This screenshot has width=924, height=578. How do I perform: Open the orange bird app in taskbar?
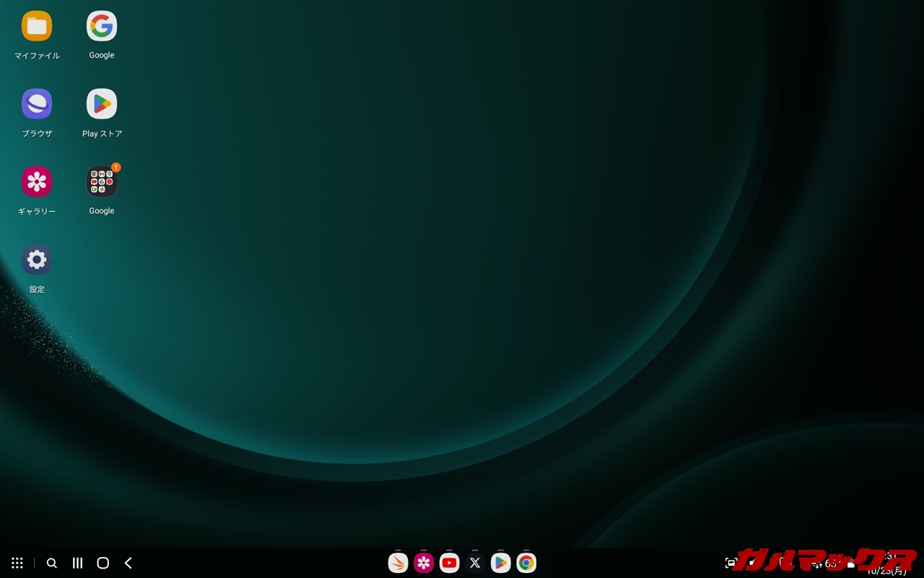pyautogui.click(x=398, y=563)
